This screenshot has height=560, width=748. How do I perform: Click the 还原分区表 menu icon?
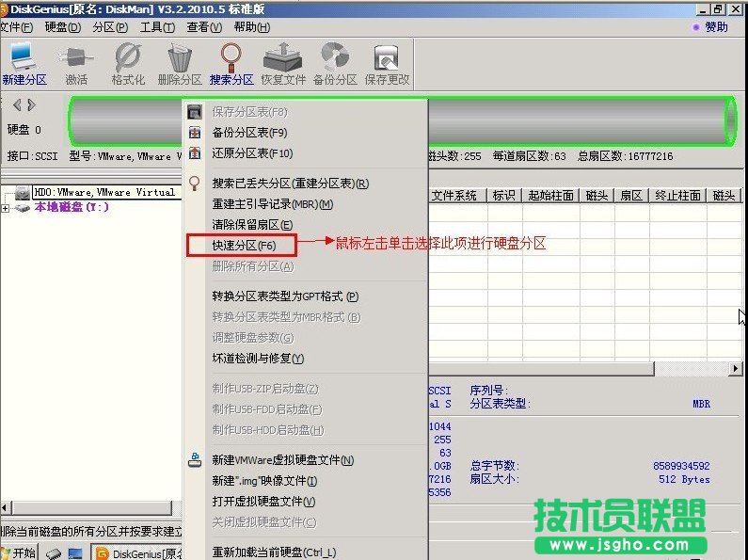195,153
